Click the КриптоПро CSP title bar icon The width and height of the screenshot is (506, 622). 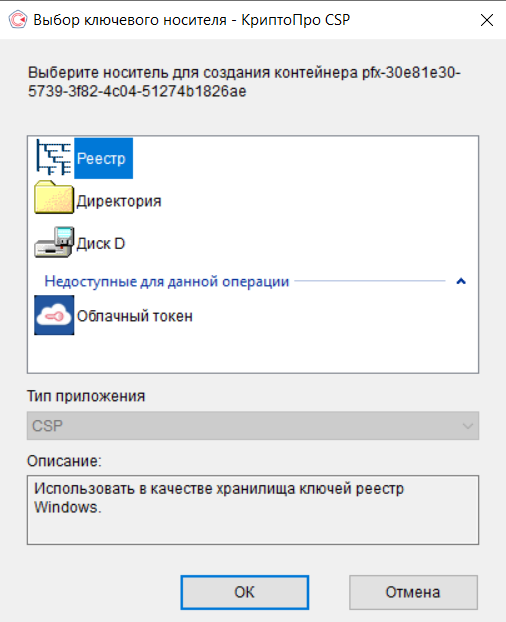coord(18,19)
